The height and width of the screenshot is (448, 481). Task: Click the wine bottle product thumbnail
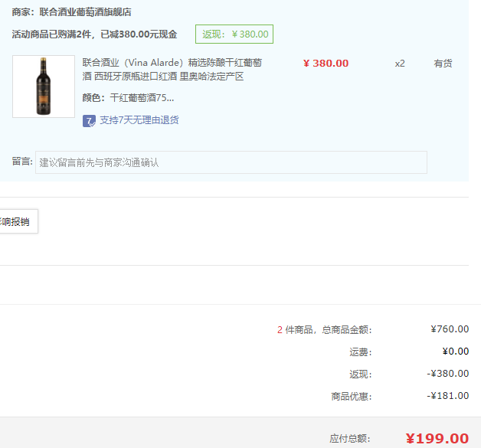(x=44, y=87)
